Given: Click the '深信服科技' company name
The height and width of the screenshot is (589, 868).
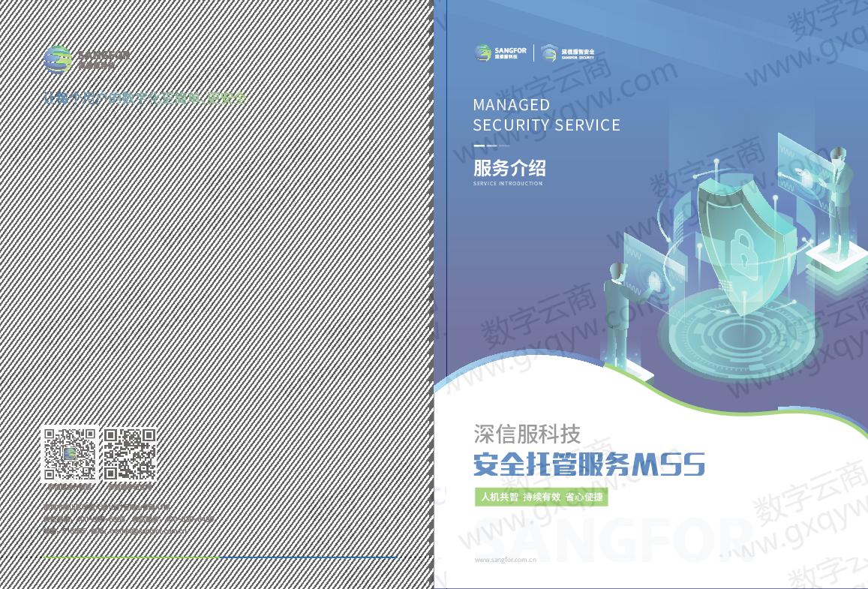Looking at the screenshot, I should tap(527, 434).
